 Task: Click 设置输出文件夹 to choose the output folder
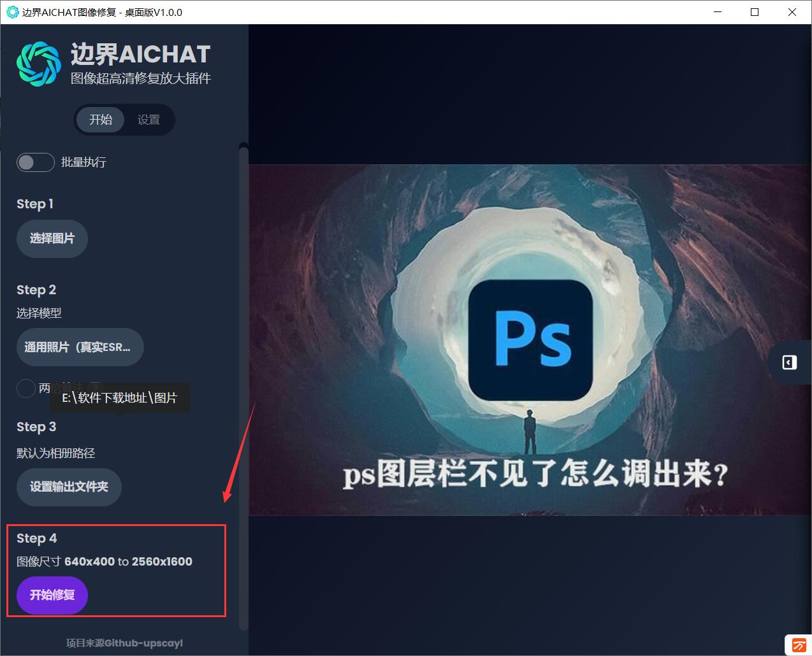(x=69, y=487)
